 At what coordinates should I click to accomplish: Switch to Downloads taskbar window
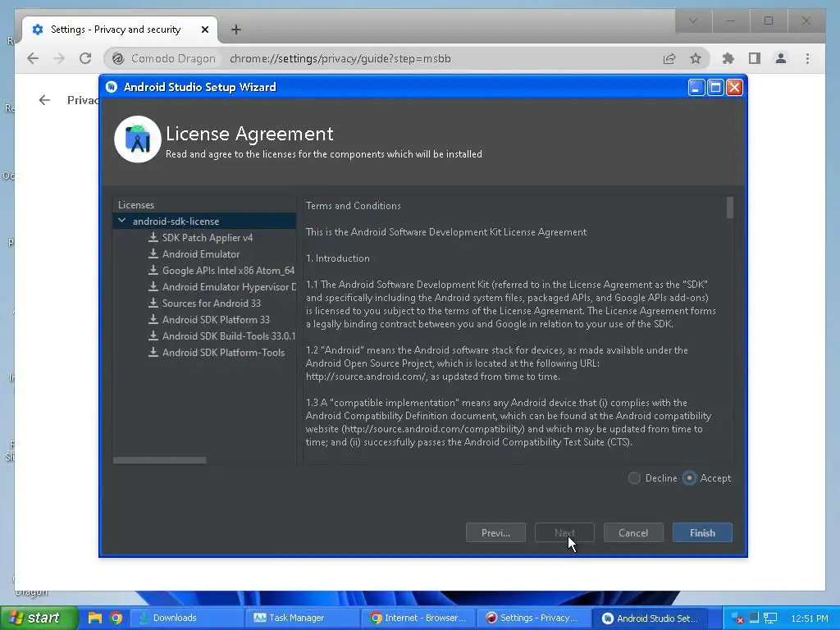[x=186, y=618]
